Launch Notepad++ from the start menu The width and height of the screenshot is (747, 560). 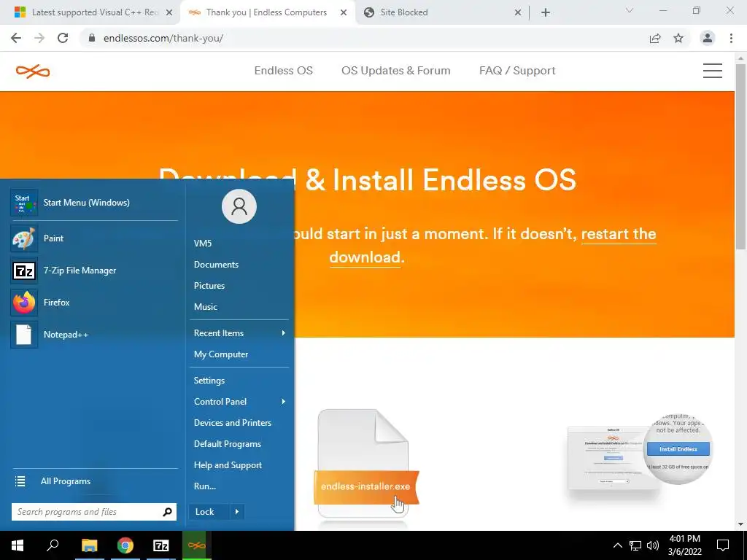[x=94, y=334]
